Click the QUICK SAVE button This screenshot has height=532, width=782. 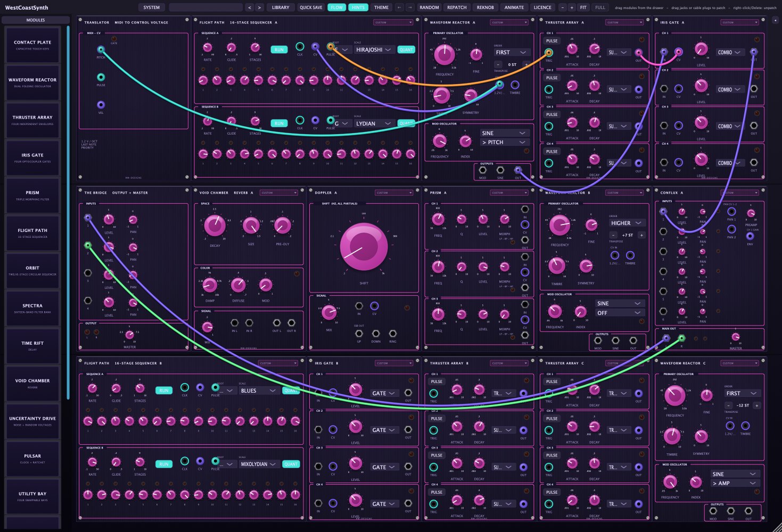[311, 7]
